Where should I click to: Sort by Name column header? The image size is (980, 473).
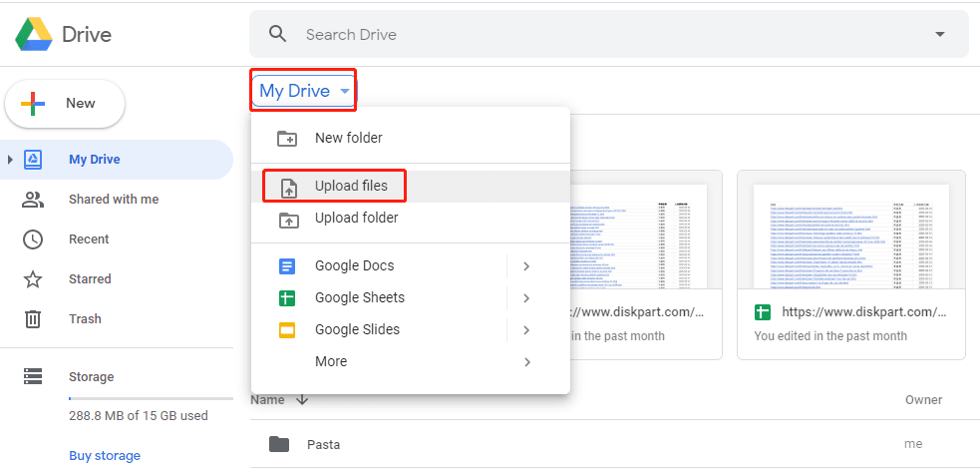(267, 400)
